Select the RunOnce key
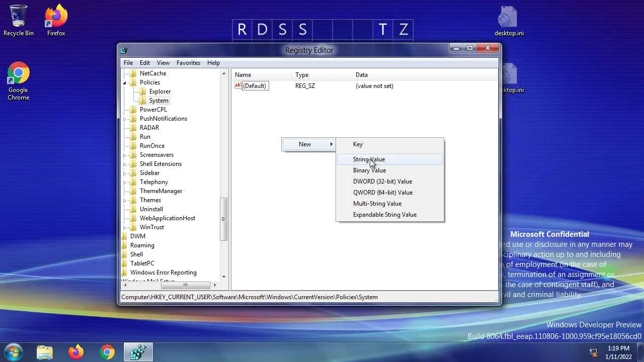Viewport: 644px width, 362px height. [152, 146]
